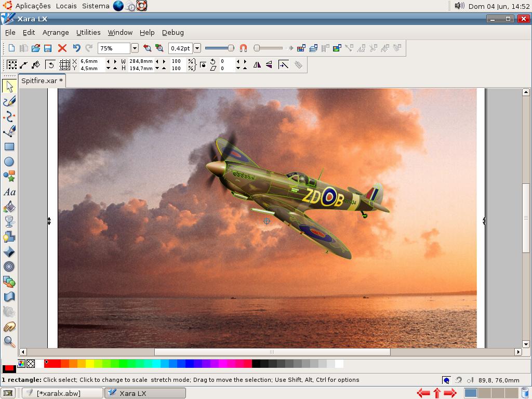
Task: Select the Shadow tool
Action: coord(9,237)
